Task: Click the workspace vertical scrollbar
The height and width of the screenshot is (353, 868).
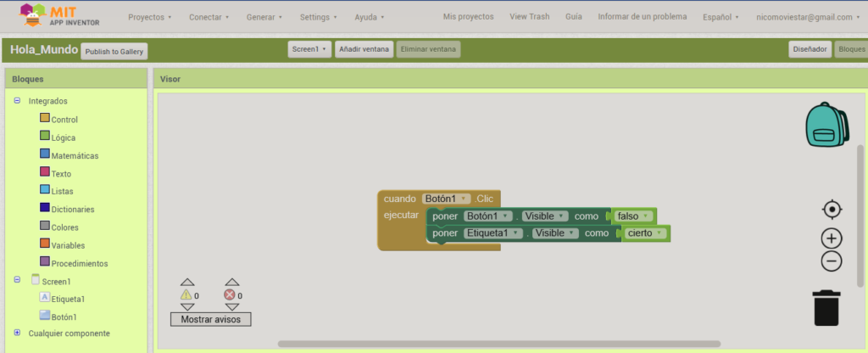Action: [x=860, y=216]
